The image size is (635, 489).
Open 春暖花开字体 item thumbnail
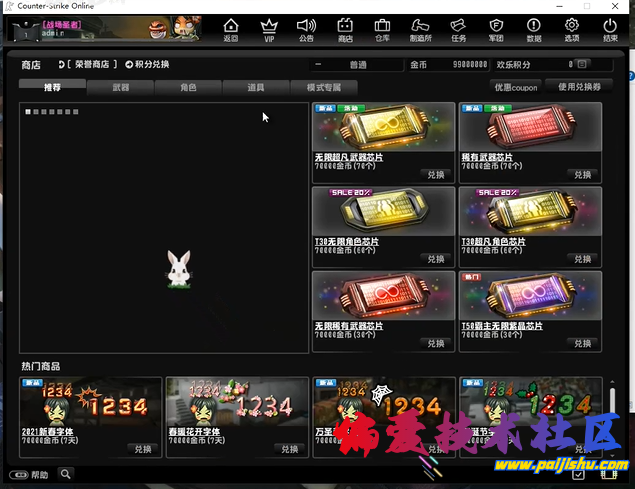tap(237, 402)
